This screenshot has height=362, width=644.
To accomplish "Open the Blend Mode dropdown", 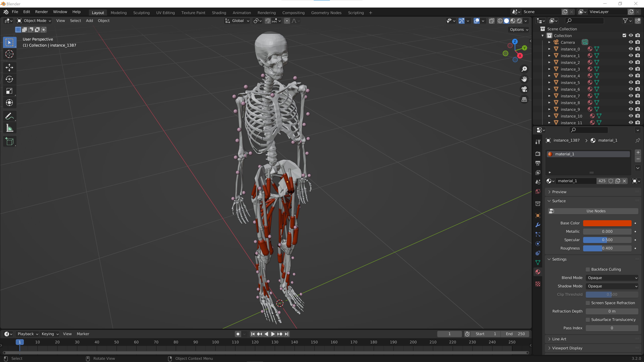I will click(612, 278).
